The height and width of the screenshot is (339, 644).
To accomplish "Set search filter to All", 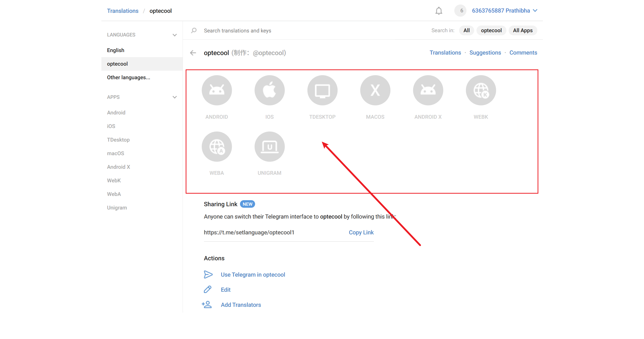I will [466, 30].
